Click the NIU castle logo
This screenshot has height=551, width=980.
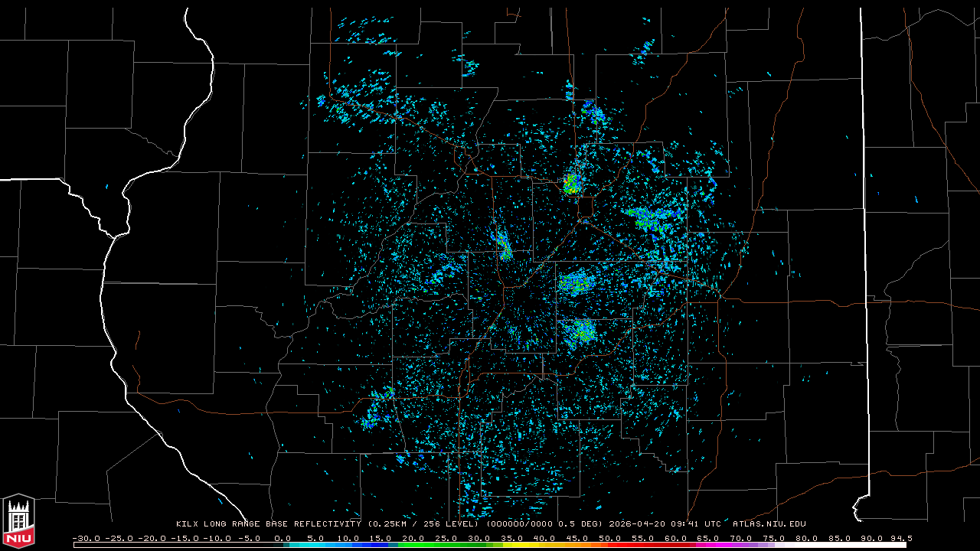[18, 523]
